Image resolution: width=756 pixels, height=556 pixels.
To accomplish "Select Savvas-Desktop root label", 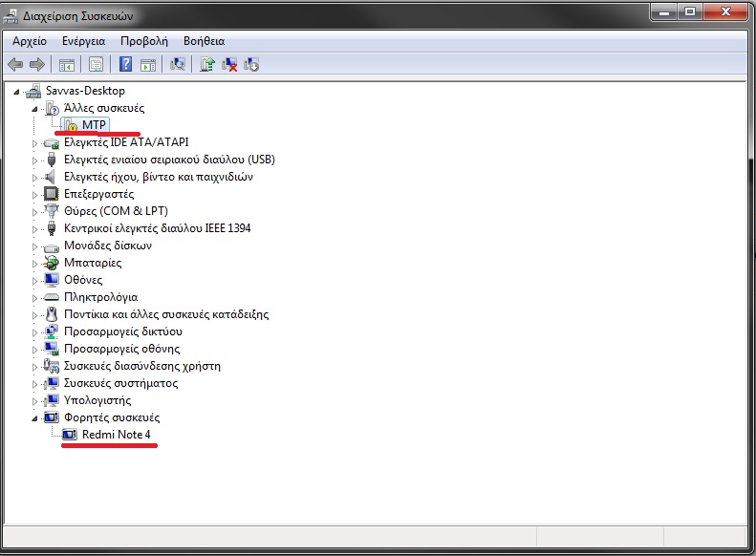I will click(85, 91).
